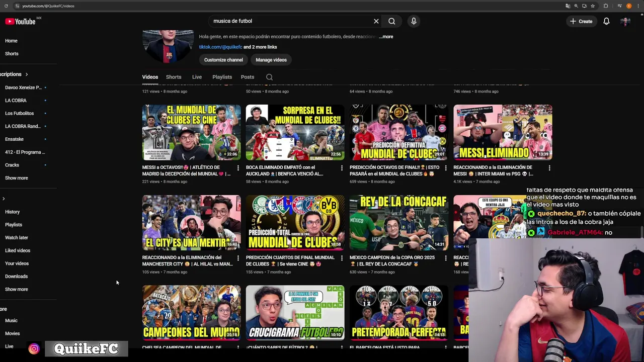
Task: Open the Posts tab
Action: [x=247, y=77]
